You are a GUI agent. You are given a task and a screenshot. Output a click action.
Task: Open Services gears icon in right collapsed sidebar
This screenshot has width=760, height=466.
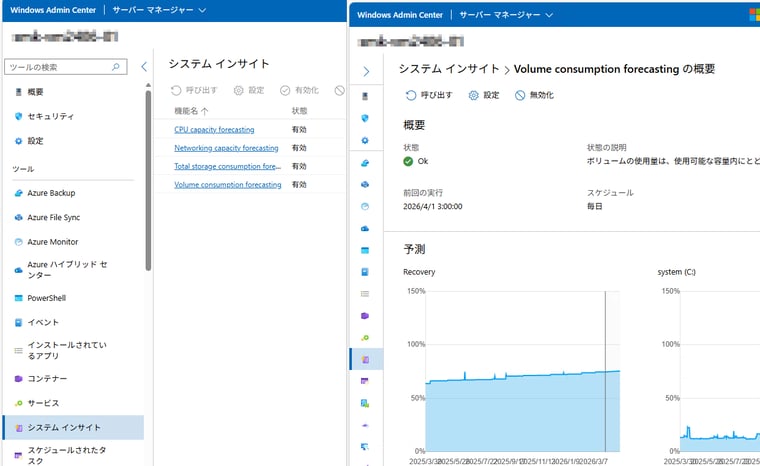pyautogui.click(x=365, y=337)
